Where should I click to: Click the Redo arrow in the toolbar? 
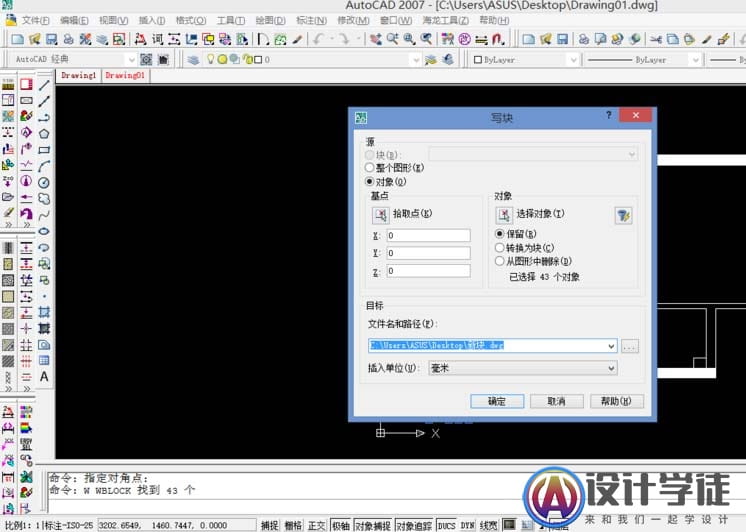point(345,39)
